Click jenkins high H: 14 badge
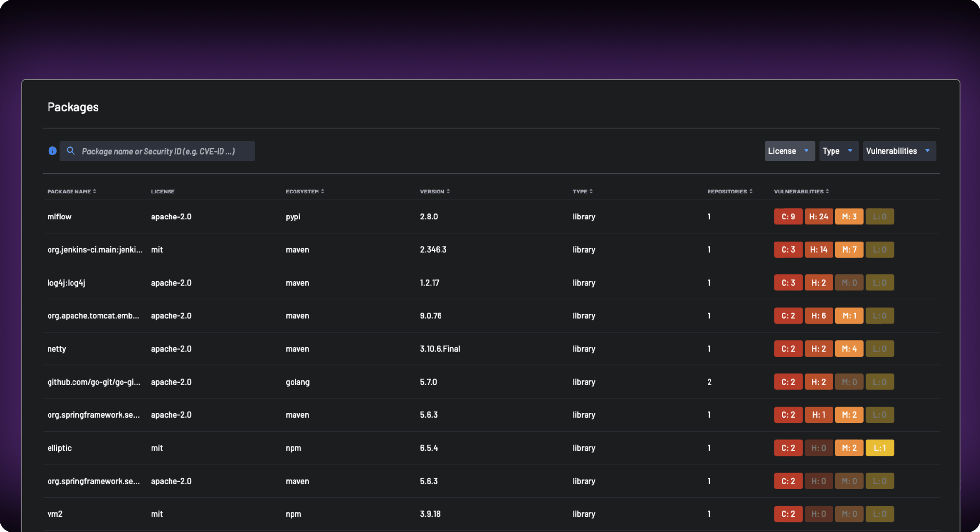The height and width of the screenshot is (532, 980). [x=818, y=250]
